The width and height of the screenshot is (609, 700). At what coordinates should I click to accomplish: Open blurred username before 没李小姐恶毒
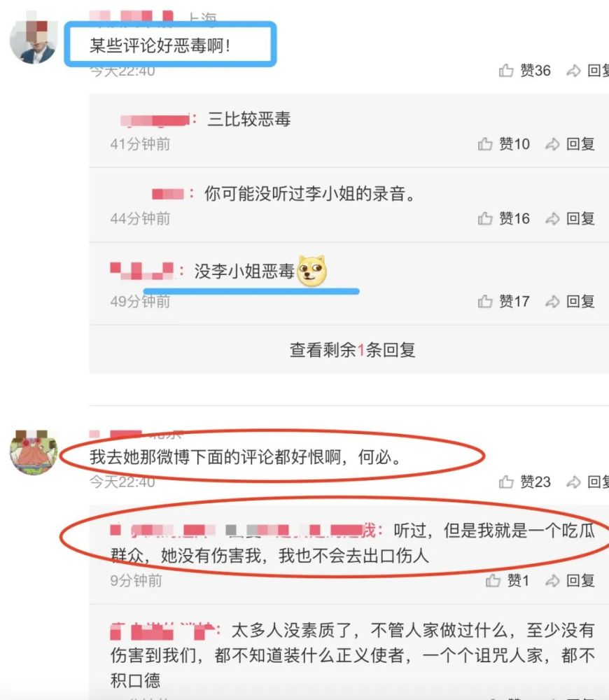point(141,270)
